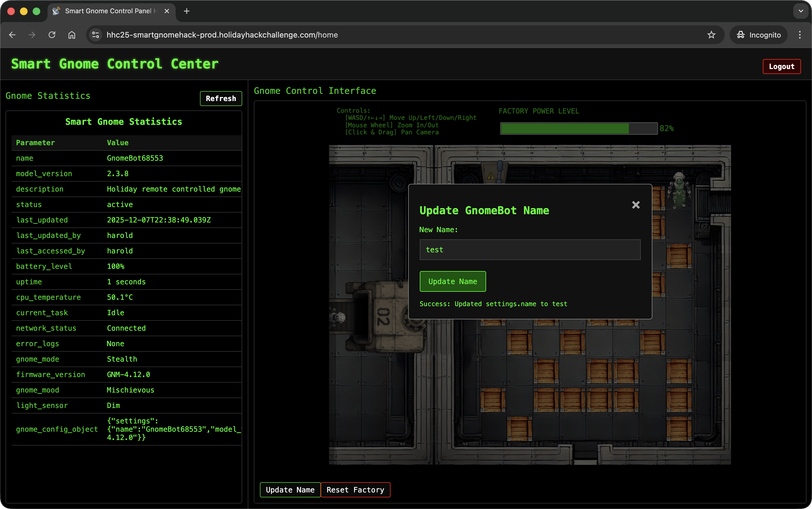Open the browser home page icon
This screenshot has width=812, height=509.
click(72, 35)
